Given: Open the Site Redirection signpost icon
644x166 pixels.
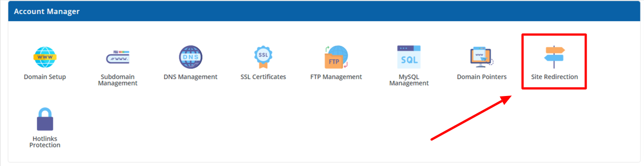Looking at the screenshot, I should pos(554,57).
